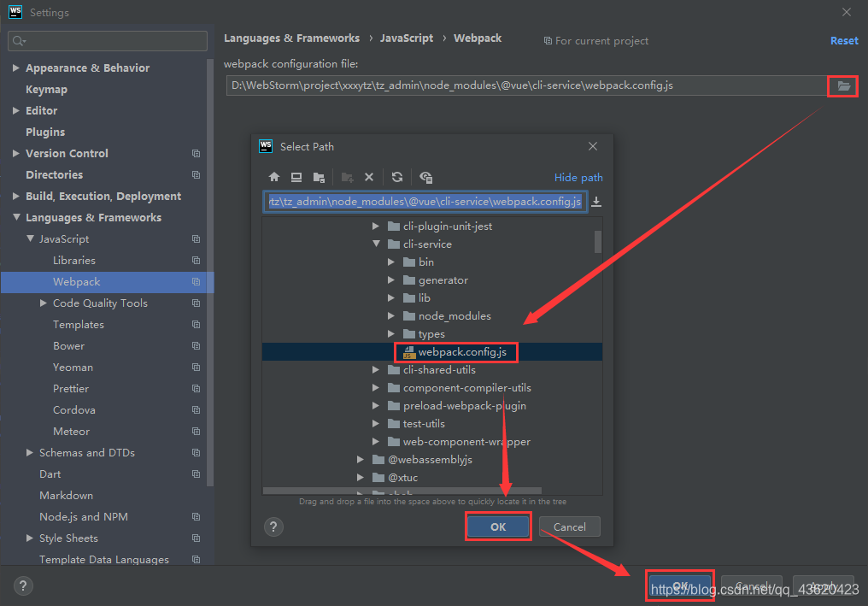This screenshot has height=606, width=868.
Task: Click the project-level icon next to Yeoman
Action: [196, 367]
